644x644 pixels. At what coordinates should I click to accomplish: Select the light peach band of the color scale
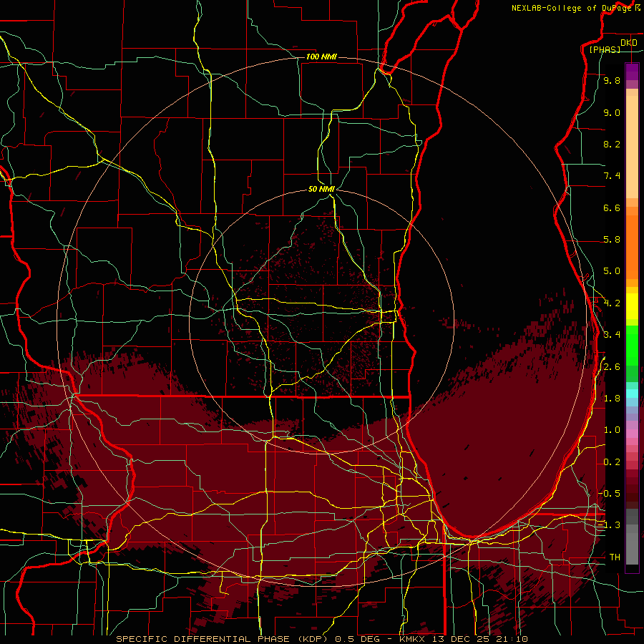(x=632, y=147)
